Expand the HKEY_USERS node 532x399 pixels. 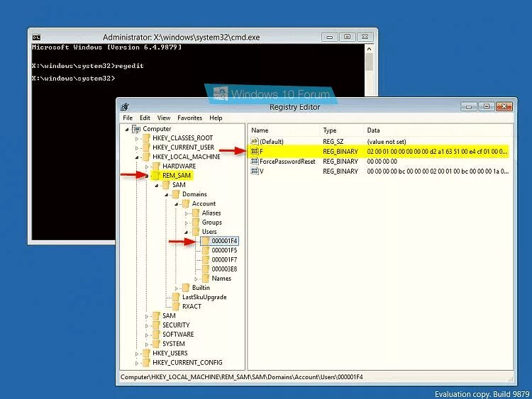click(137, 354)
